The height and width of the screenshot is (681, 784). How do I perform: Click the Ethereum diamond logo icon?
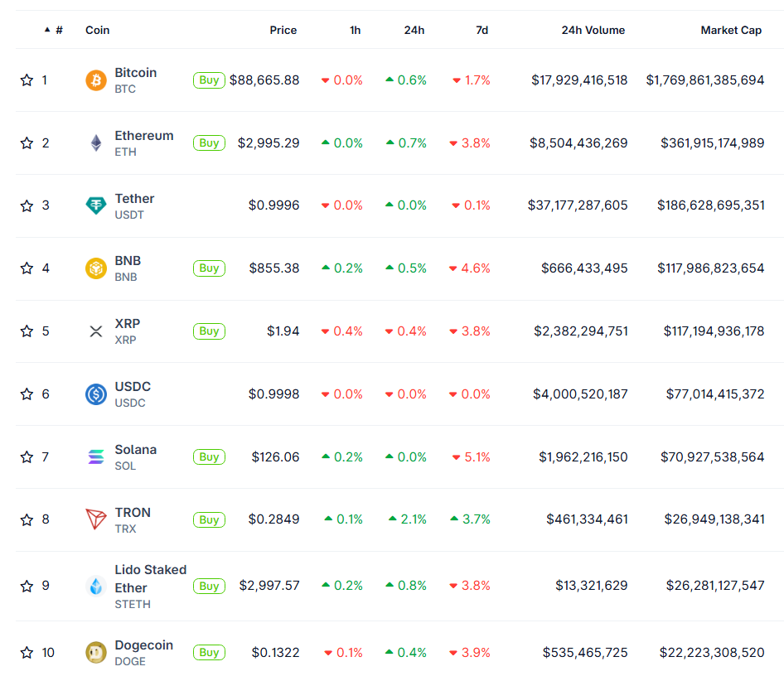pyautogui.click(x=96, y=143)
